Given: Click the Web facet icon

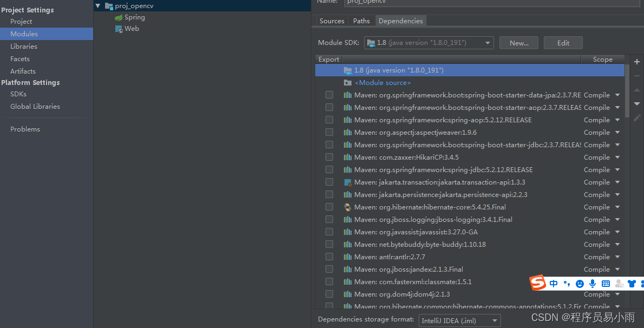Looking at the screenshot, I should [119, 29].
